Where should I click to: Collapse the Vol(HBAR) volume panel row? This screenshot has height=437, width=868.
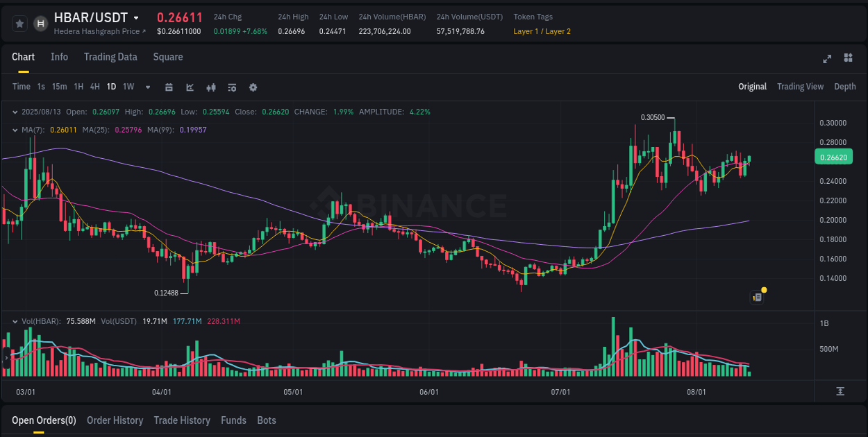click(x=15, y=321)
